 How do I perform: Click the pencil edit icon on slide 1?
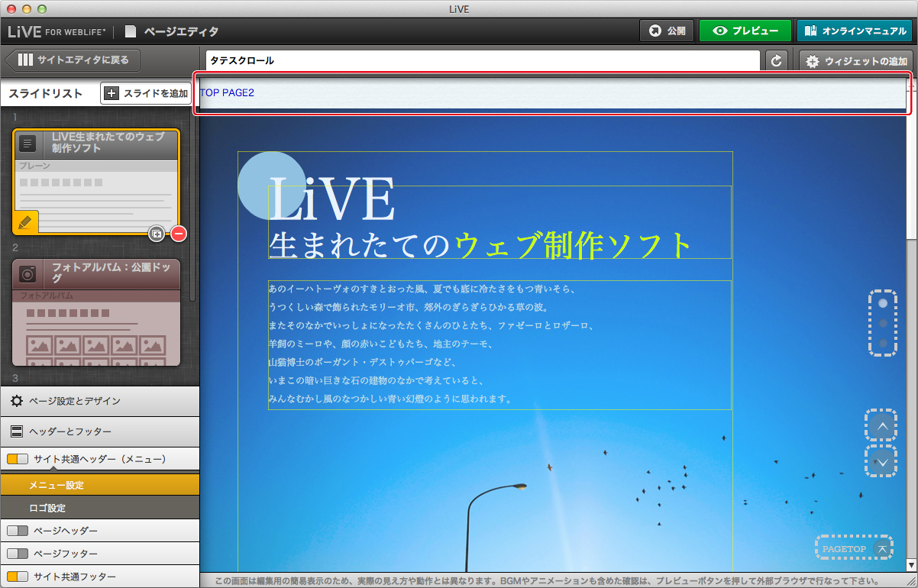click(25, 222)
